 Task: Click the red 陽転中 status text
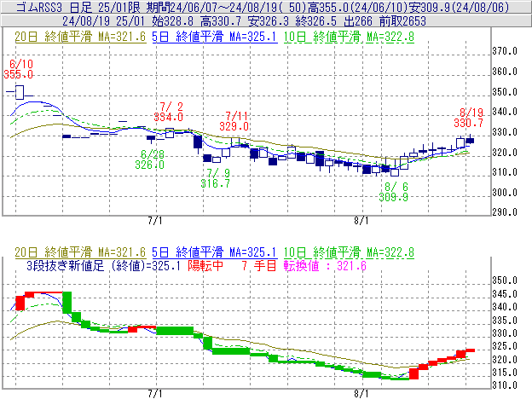[205, 265]
